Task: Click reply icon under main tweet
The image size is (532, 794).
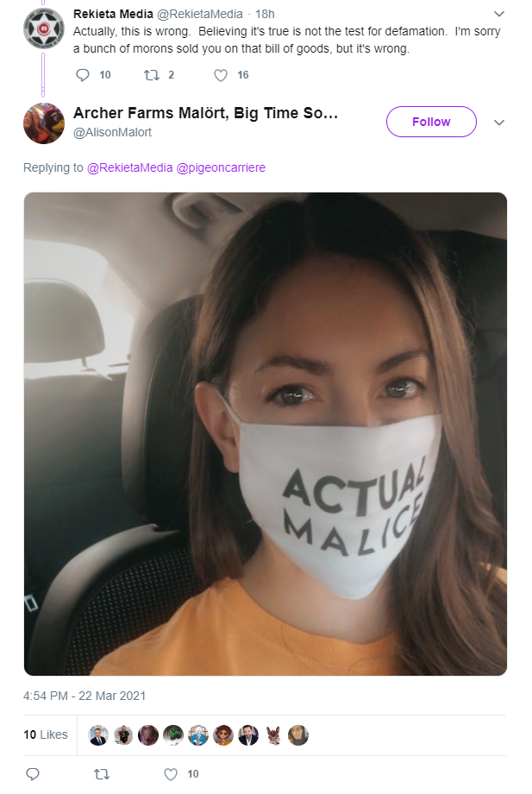Action: pyautogui.click(x=33, y=774)
